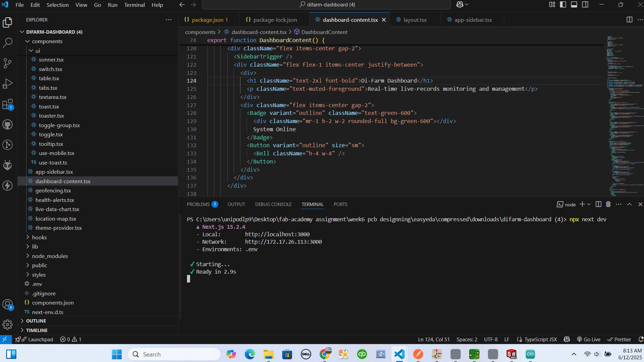Open the GitHub view in activity bar

(x=7, y=124)
